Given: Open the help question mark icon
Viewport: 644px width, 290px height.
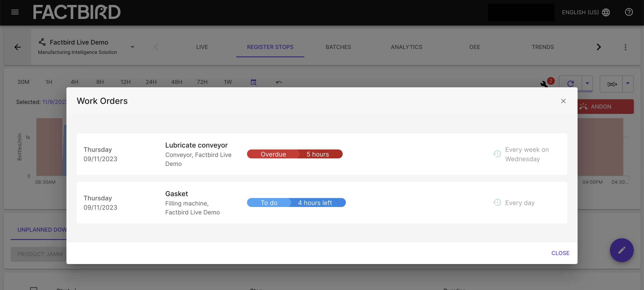Looking at the screenshot, I should coord(629,12).
